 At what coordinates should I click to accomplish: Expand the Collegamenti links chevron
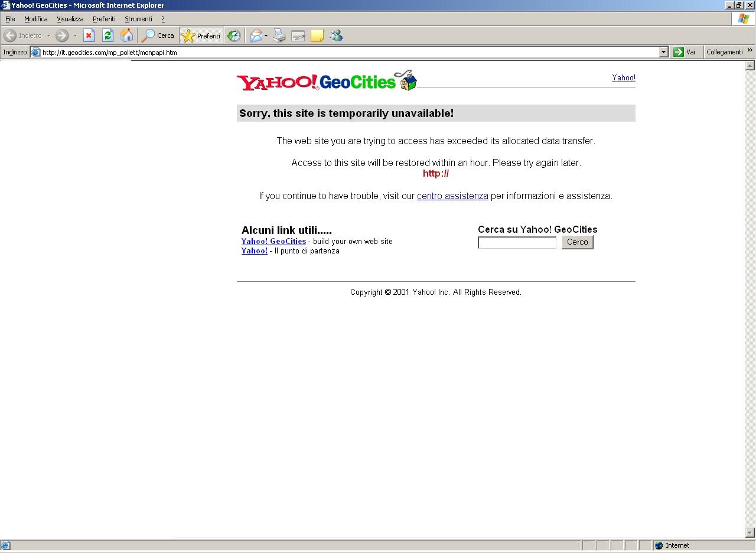pyautogui.click(x=750, y=51)
